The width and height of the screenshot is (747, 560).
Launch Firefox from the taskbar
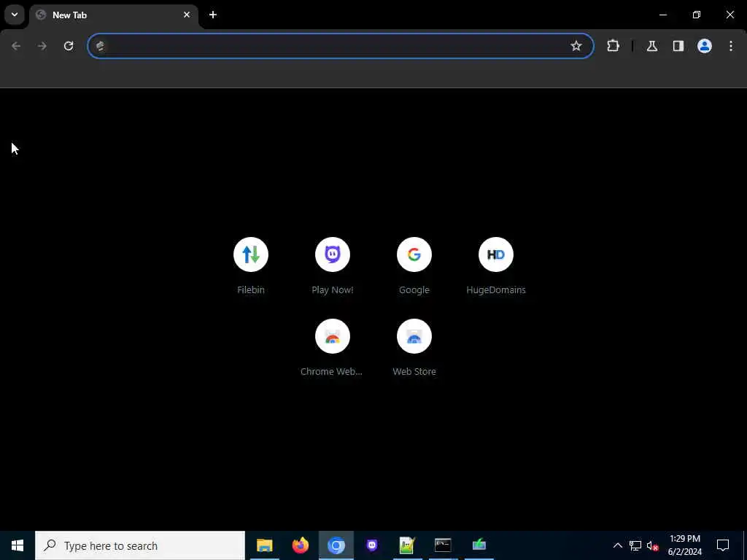(x=300, y=545)
